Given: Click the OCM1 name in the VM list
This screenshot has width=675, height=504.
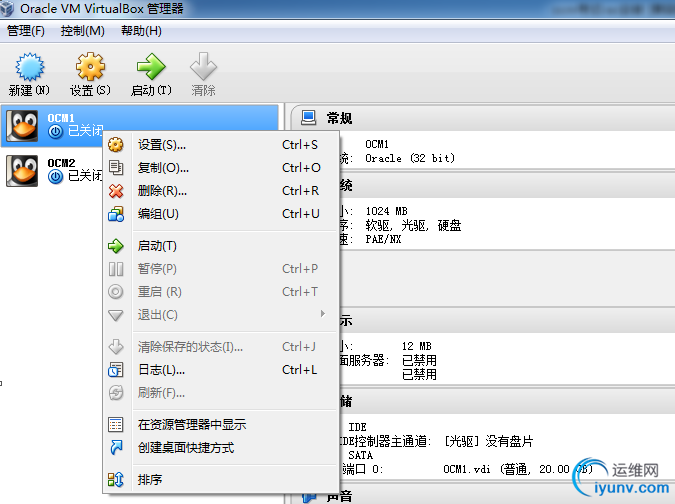Looking at the screenshot, I should 61,118.
